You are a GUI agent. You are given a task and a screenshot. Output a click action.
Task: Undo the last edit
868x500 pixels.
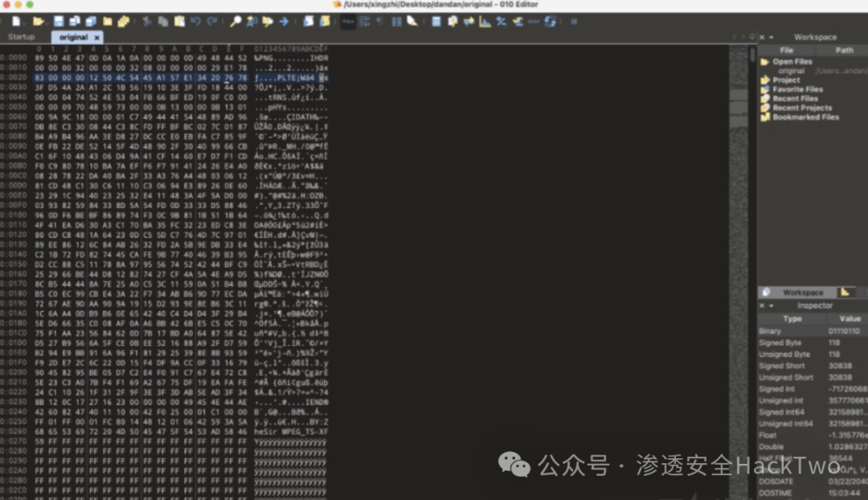pyautogui.click(x=195, y=22)
